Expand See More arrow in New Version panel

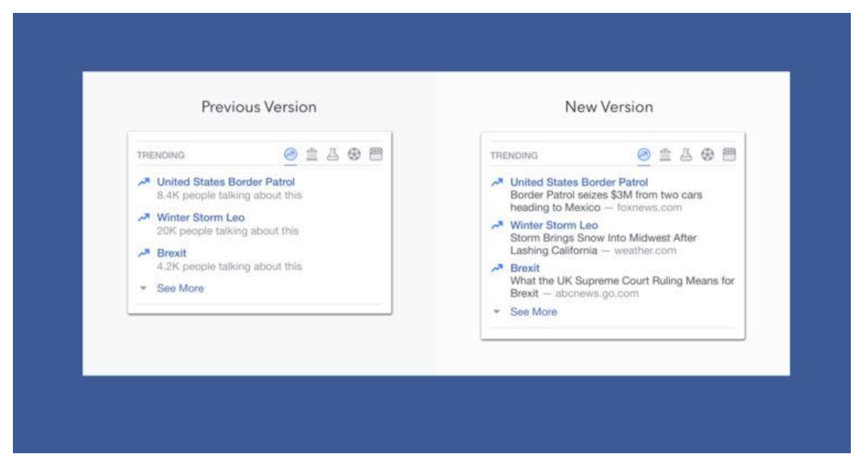pyautogui.click(x=496, y=313)
